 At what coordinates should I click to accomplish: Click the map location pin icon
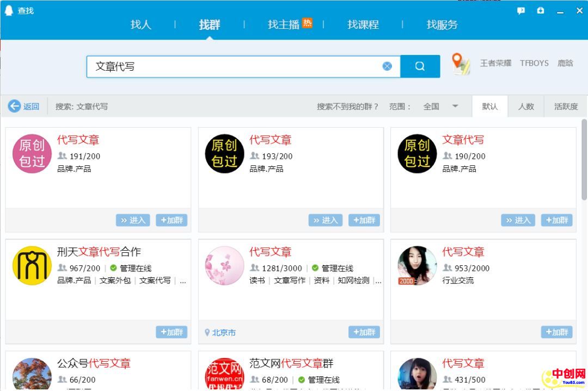[x=461, y=64]
